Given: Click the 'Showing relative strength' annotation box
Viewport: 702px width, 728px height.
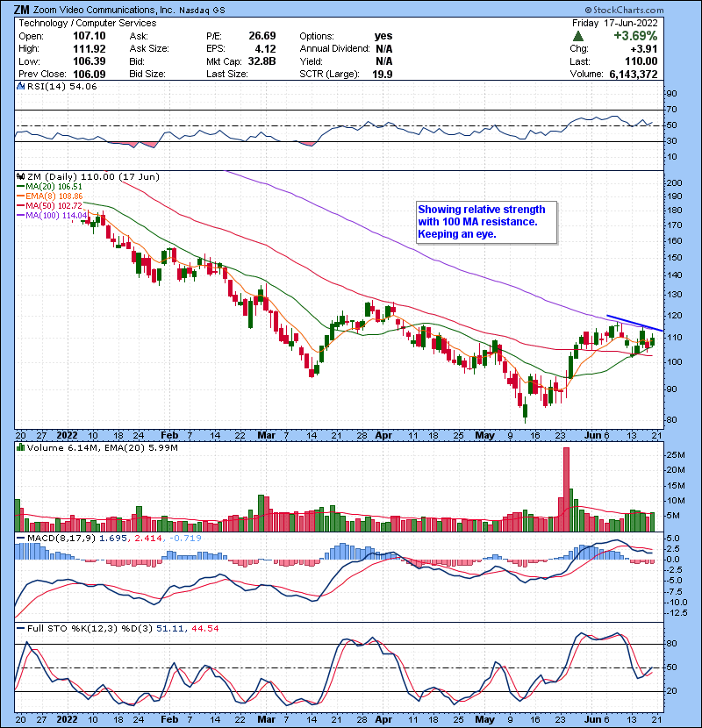Looking at the screenshot, I should point(486,223).
